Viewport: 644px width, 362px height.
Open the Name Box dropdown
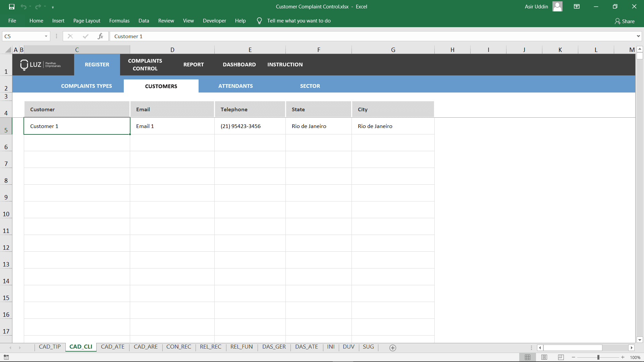(46, 36)
